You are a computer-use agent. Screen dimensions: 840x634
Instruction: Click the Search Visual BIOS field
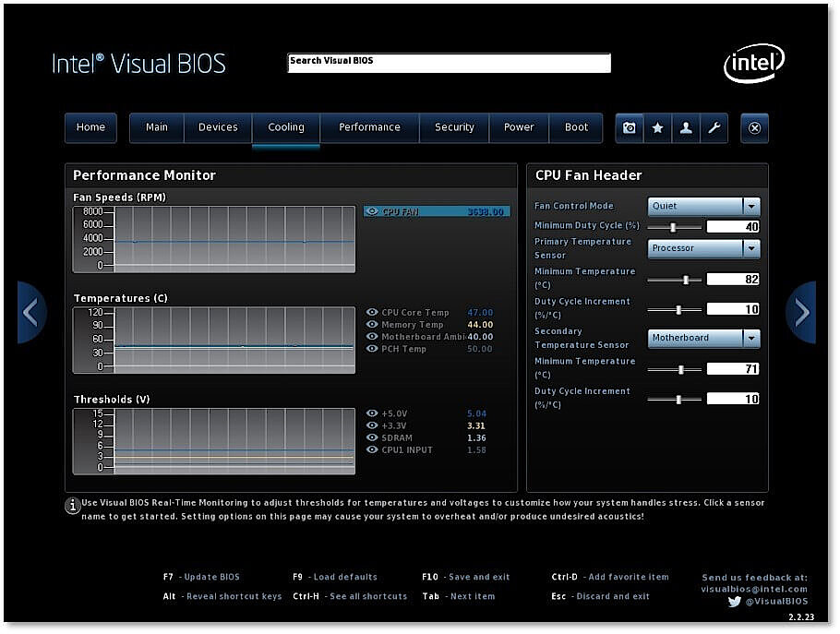449,64
